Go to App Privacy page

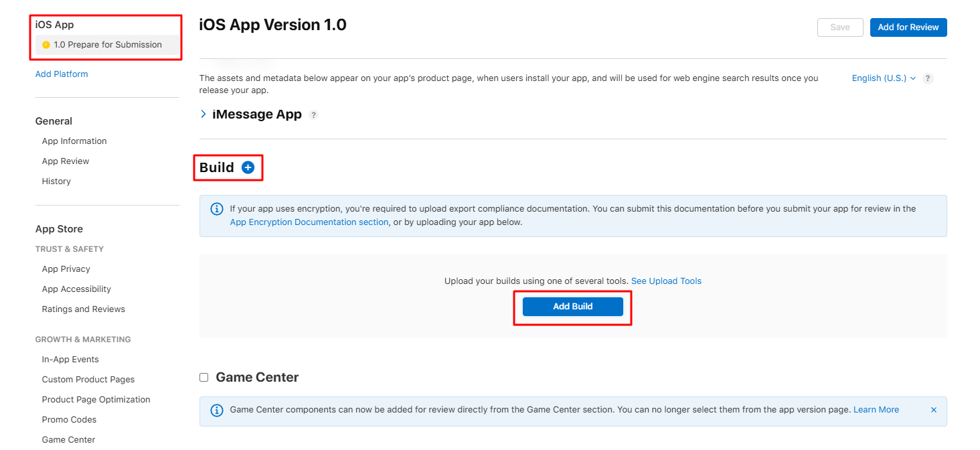(66, 269)
